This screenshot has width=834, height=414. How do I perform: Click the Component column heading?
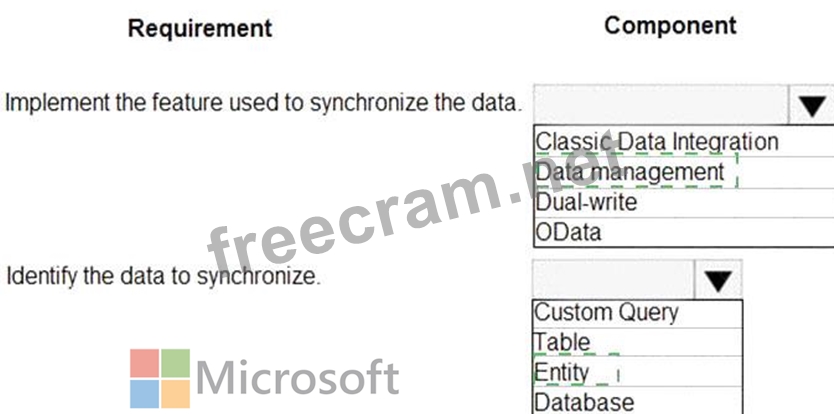[x=670, y=26]
